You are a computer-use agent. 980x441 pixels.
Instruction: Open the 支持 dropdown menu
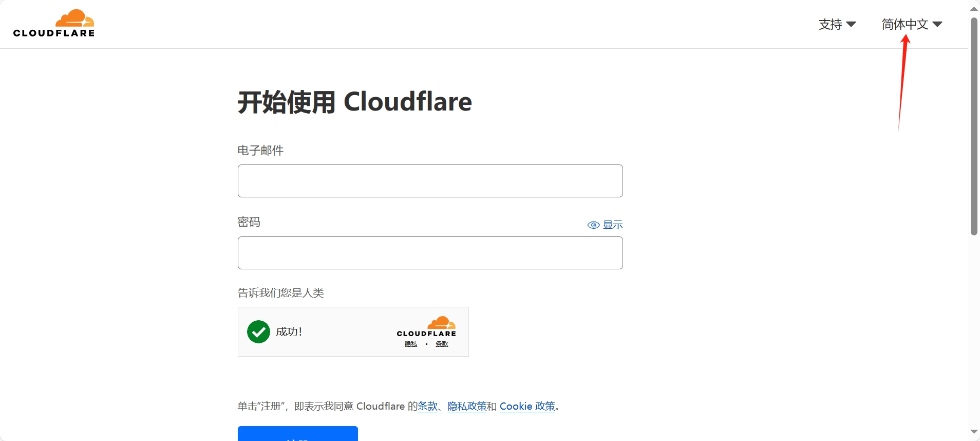837,24
